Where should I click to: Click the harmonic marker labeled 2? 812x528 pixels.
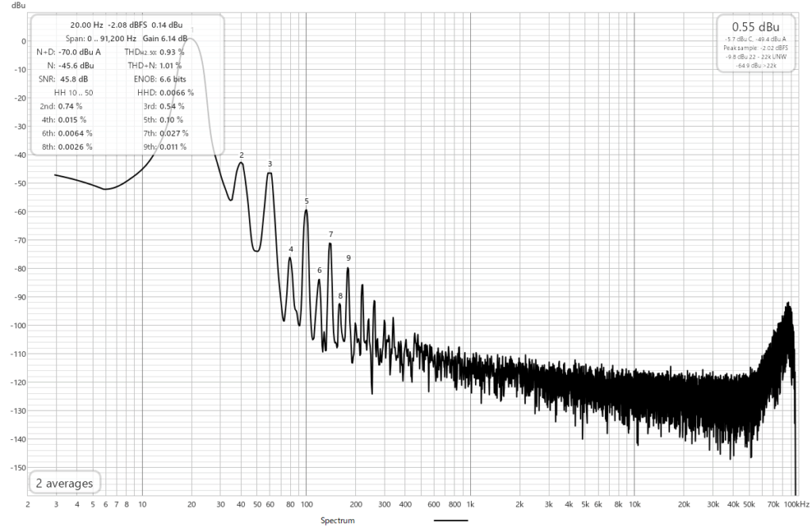point(241,155)
